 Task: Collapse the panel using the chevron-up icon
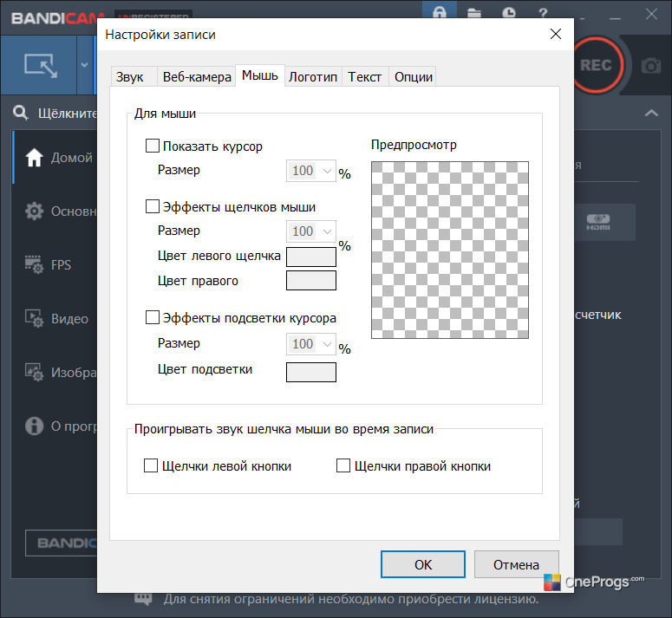click(x=651, y=113)
